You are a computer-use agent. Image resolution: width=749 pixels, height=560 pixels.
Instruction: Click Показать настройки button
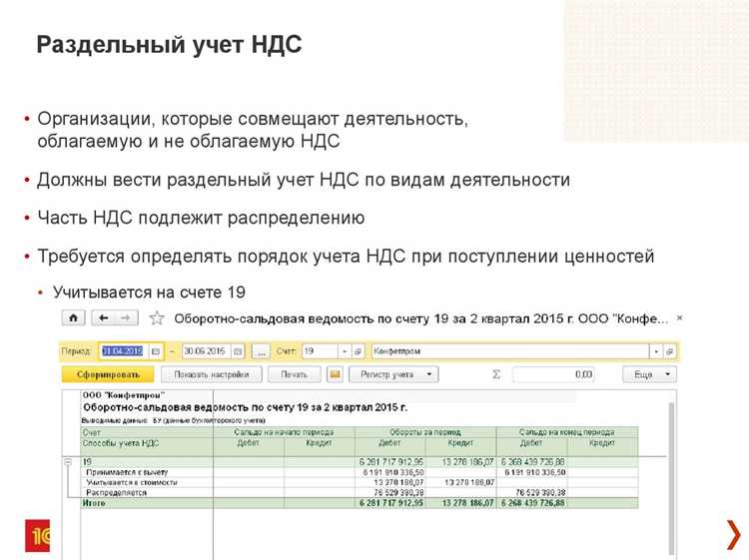211,374
